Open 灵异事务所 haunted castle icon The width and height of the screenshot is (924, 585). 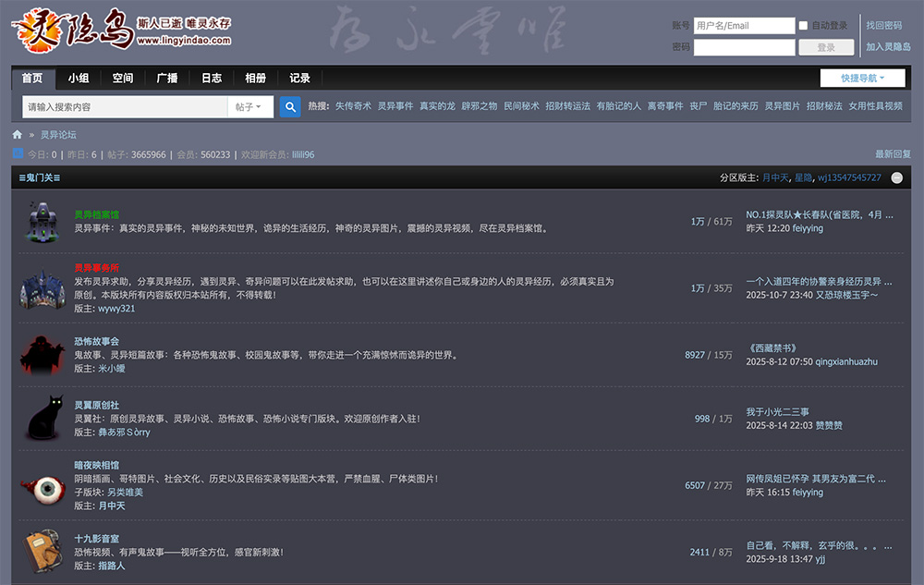[x=43, y=288]
